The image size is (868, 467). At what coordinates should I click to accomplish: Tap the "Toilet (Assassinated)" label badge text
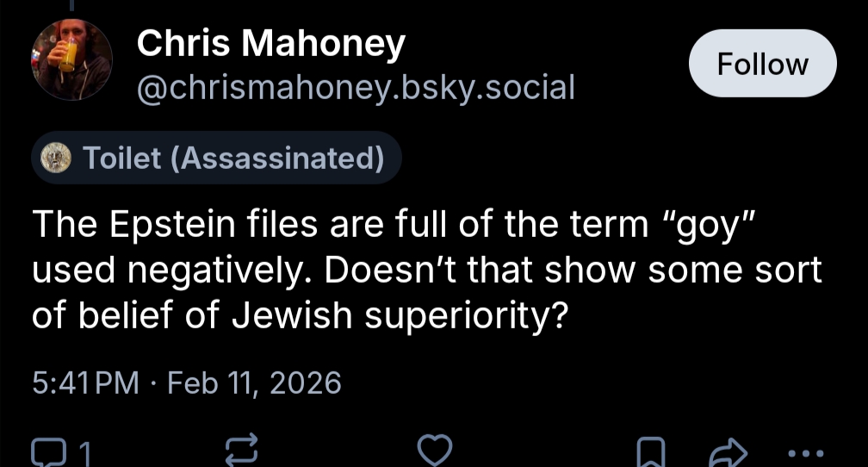[x=232, y=159]
